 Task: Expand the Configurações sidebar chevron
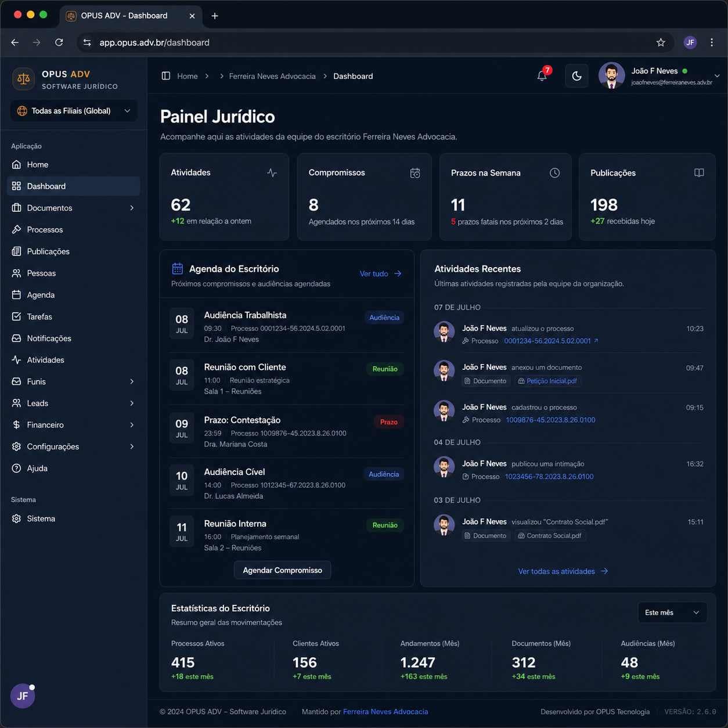[132, 446]
